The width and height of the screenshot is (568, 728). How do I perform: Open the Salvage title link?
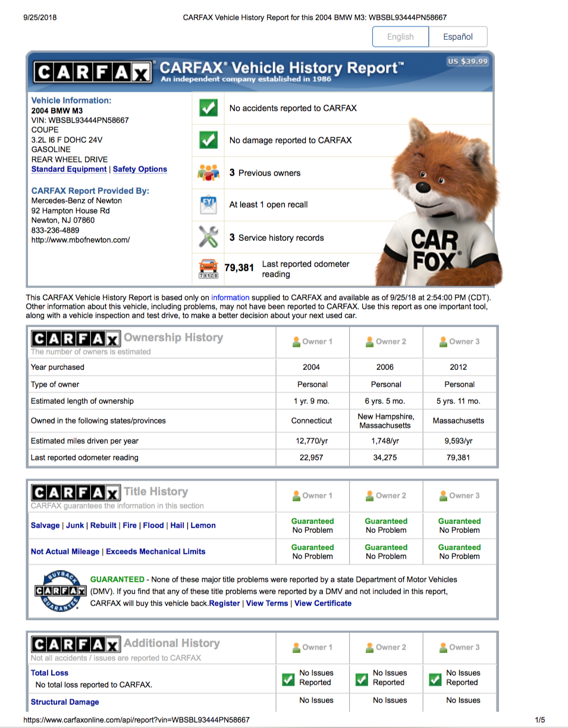(45, 526)
